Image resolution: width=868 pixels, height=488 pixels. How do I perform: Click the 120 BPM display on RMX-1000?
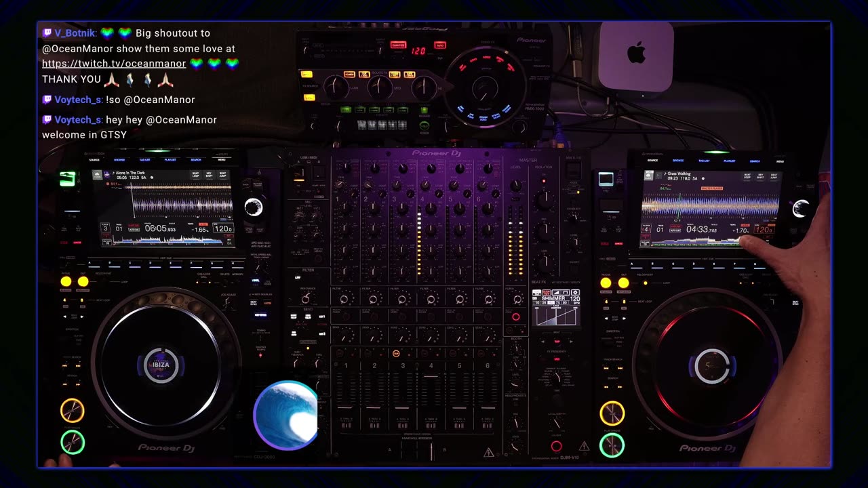click(418, 51)
